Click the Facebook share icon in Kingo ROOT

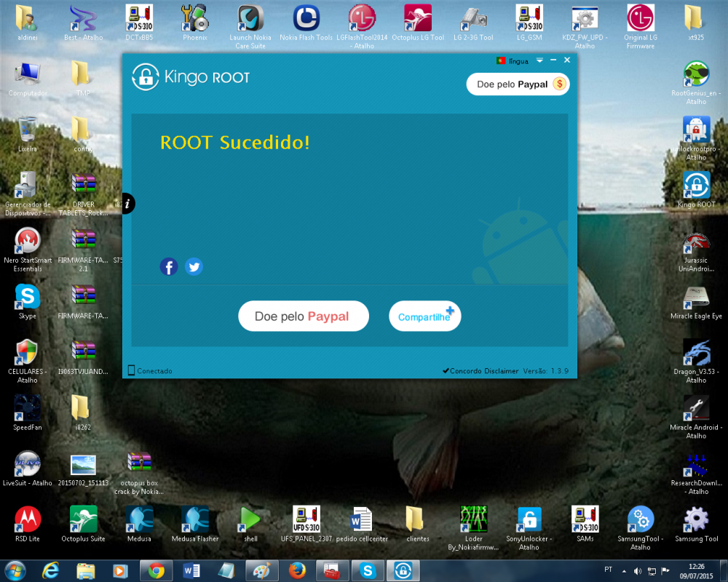pyautogui.click(x=169, y=267)
